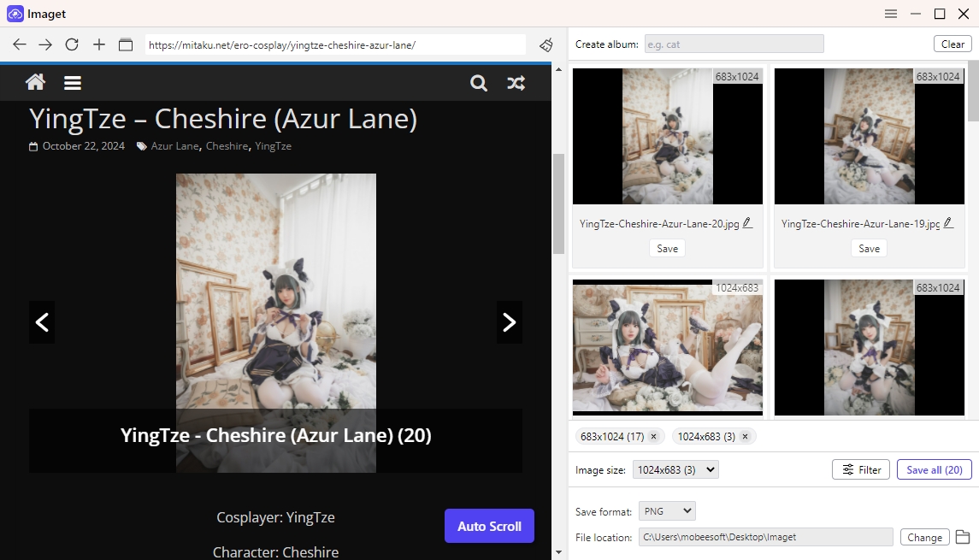Viewport: 979px width, 560px height.
Task: Open the site search magnifier
Action: [478, 83]
